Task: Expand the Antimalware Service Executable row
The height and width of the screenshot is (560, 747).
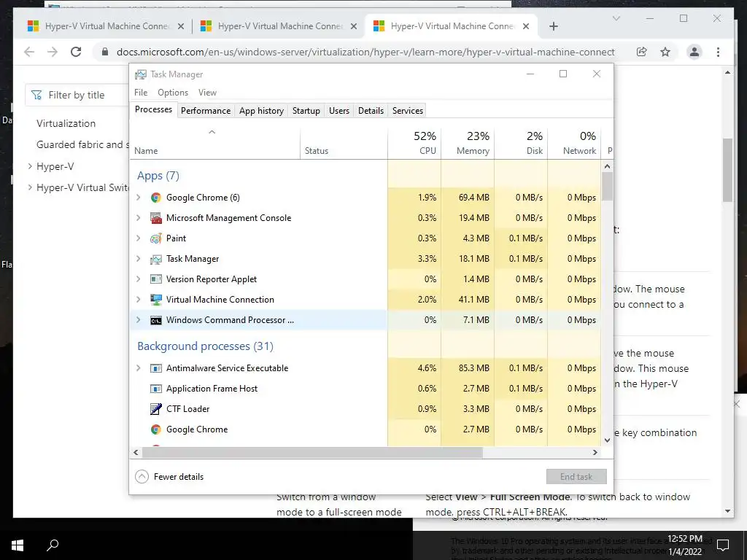Action: coord(138,368)
